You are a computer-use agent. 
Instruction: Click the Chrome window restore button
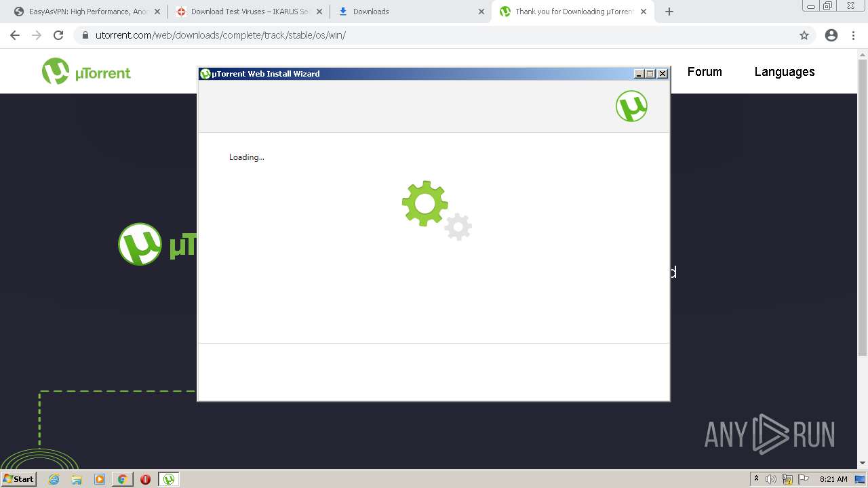coord(828,6)
